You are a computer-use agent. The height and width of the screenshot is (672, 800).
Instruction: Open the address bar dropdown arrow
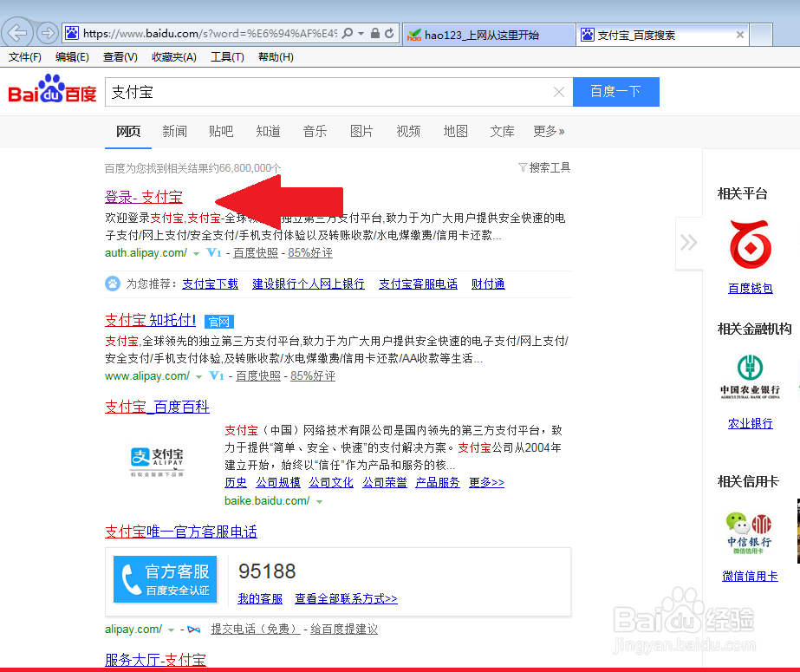[x=361, y=34]
